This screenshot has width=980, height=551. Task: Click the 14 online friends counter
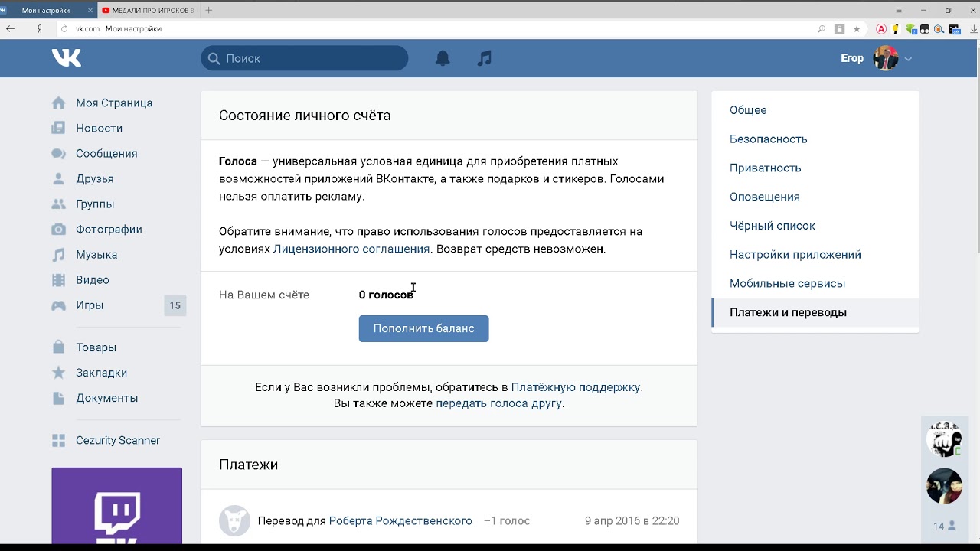pos(944,527)
